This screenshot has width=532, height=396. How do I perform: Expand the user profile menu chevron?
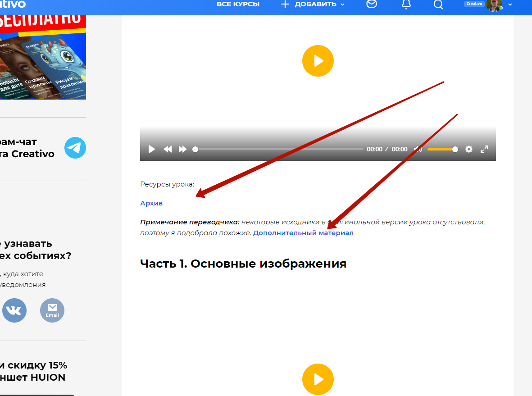[x=510, y=5]
